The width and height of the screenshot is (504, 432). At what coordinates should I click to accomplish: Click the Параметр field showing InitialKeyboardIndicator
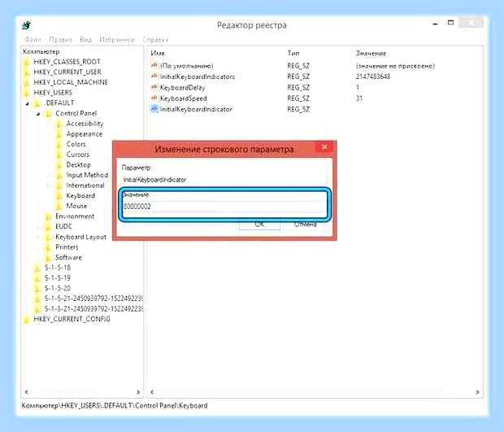click(224, 180)
